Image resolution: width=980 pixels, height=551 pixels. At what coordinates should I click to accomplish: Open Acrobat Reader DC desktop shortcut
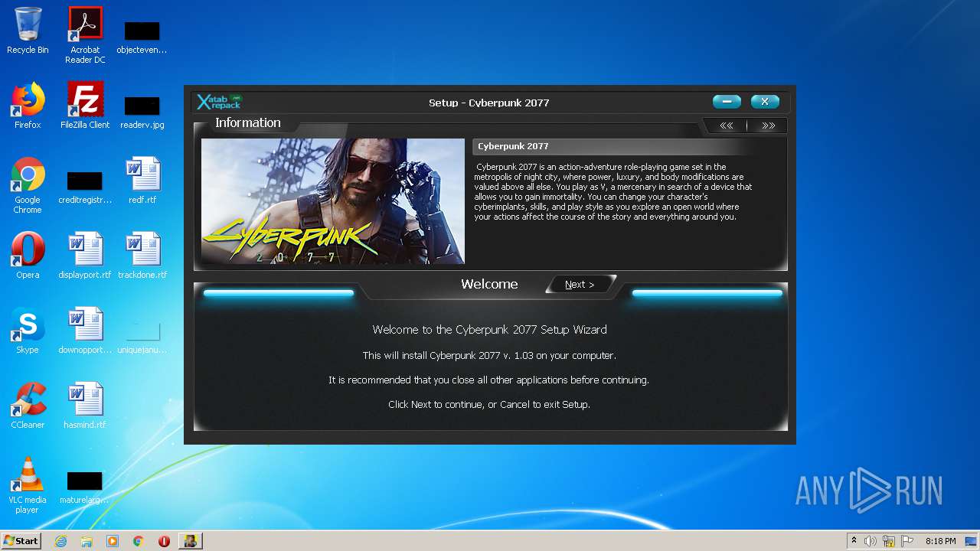click(85, 35)
